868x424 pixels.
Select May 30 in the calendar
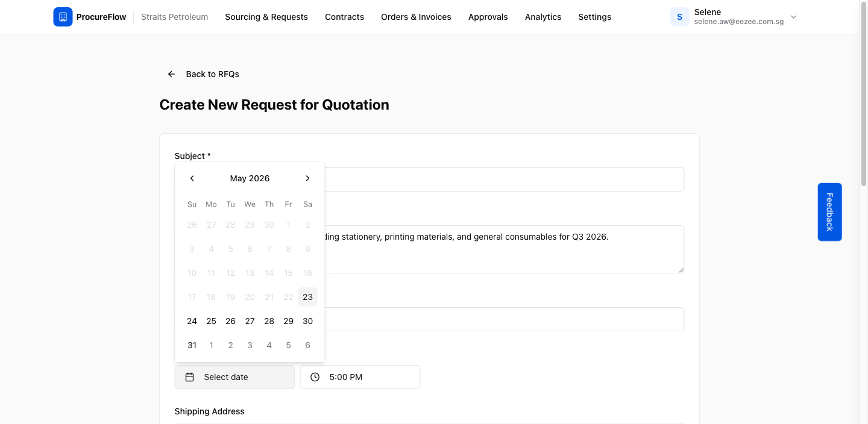coord(307,321)
